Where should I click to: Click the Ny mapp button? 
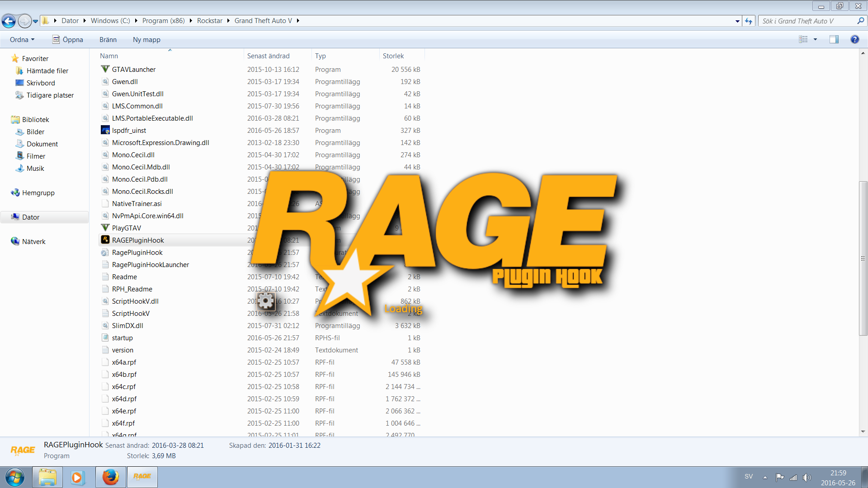[146, 39]
